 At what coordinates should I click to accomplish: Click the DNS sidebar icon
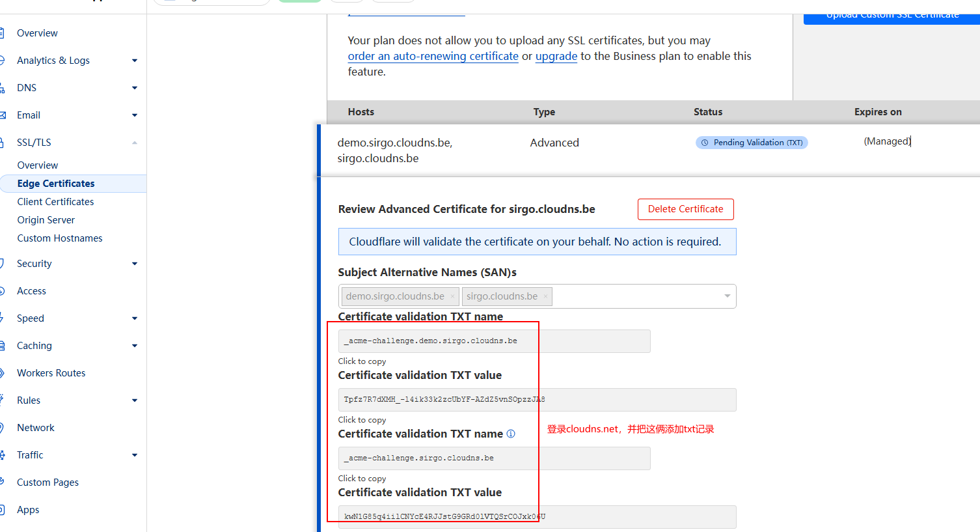tap(2, 88)
